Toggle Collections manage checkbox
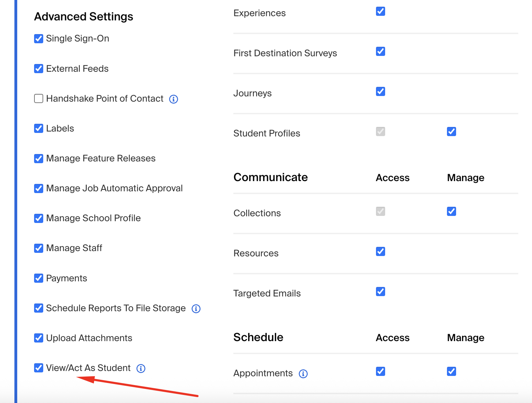 pyautogui.click(x=452, y=211)
